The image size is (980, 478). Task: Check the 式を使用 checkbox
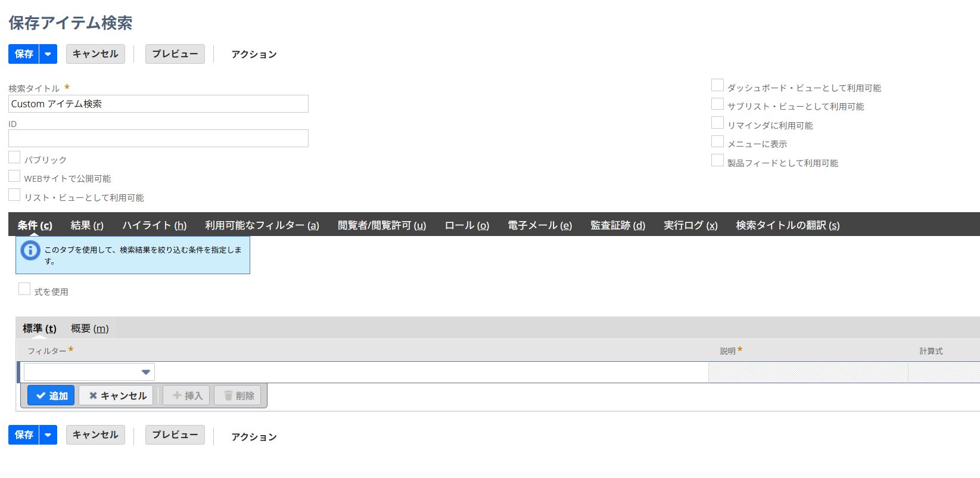24,290
